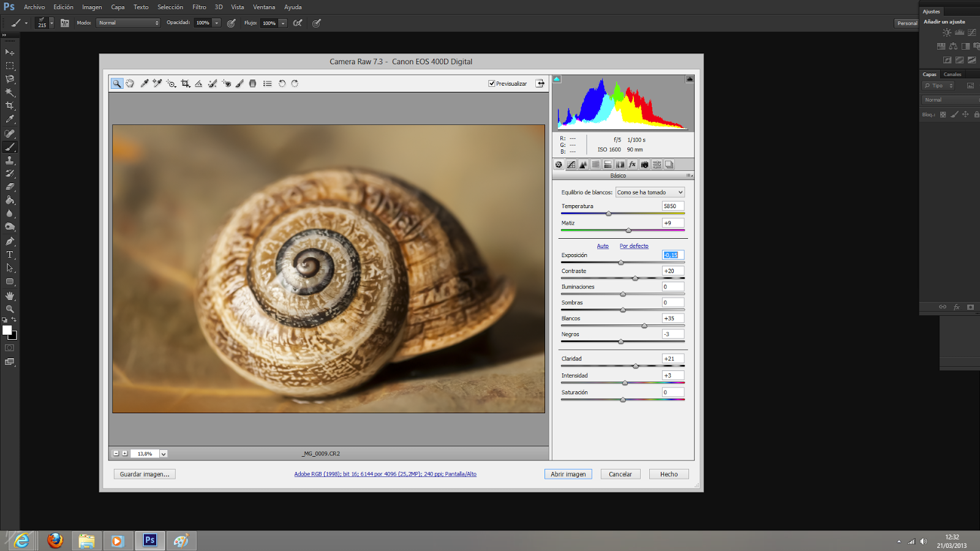This screenshot has height=551, width=980.
Task: Open the tool preset picker arrow
Action: point(26,23)
